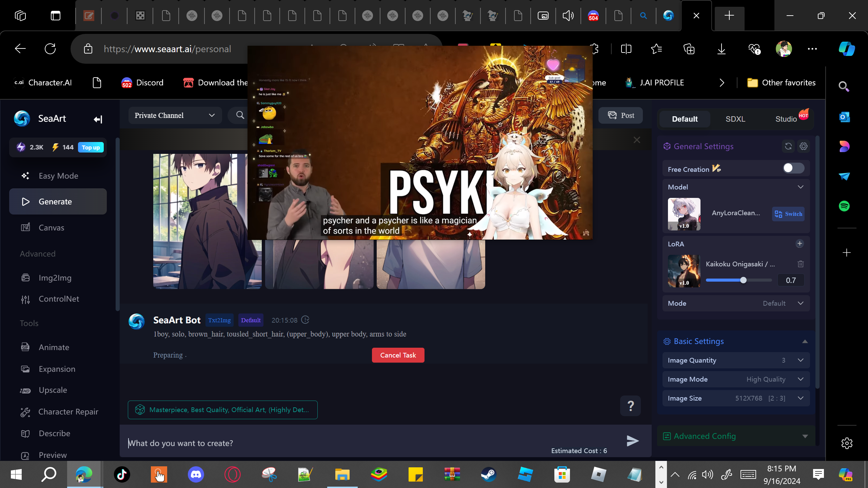Collapse the Model section chevron

click(801, 187)
